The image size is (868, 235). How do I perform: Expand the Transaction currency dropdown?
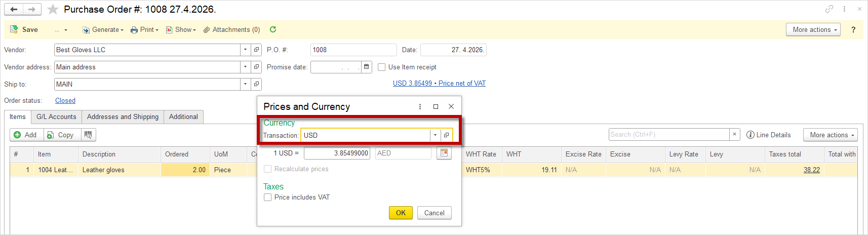pos(435,135)
